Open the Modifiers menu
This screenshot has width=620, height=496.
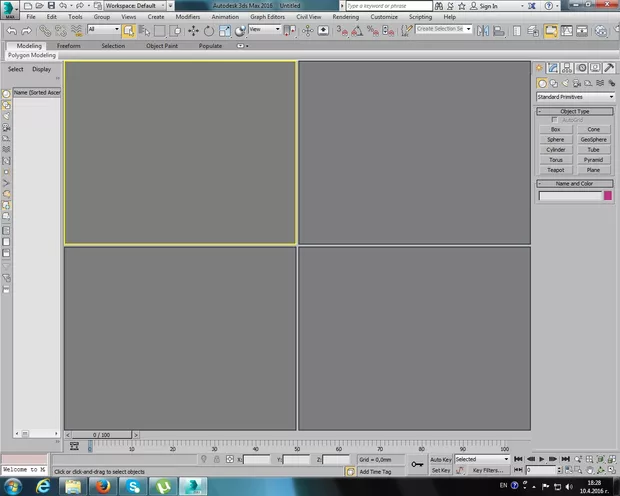pyautogui.click(x=187, y=17)
